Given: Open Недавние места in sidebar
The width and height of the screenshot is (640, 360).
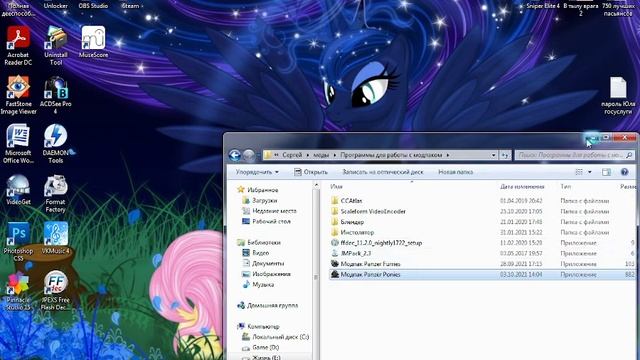Looking at the screenshot, I should [x=274, y=211].
